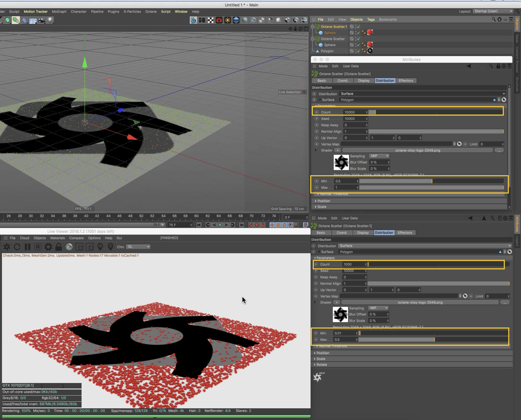Expand the Position section in upper Attributes

click(323, 201)
